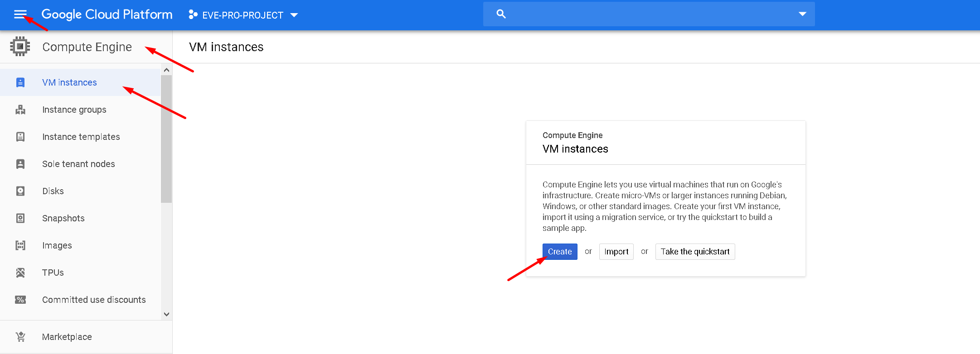Screen dimensions: 980x354
Task: Expand the search bar dropdown arrow
Action: point(802,14)
